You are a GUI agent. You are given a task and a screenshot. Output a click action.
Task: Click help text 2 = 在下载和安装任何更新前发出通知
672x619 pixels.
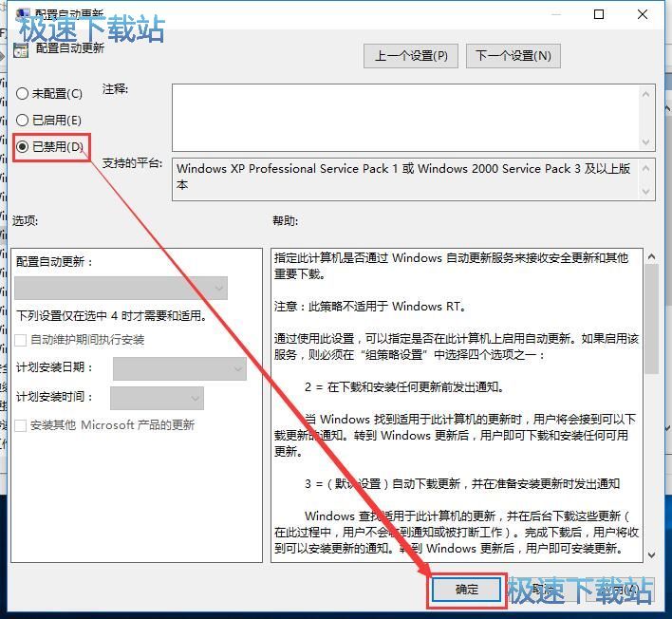click(403, 387)
